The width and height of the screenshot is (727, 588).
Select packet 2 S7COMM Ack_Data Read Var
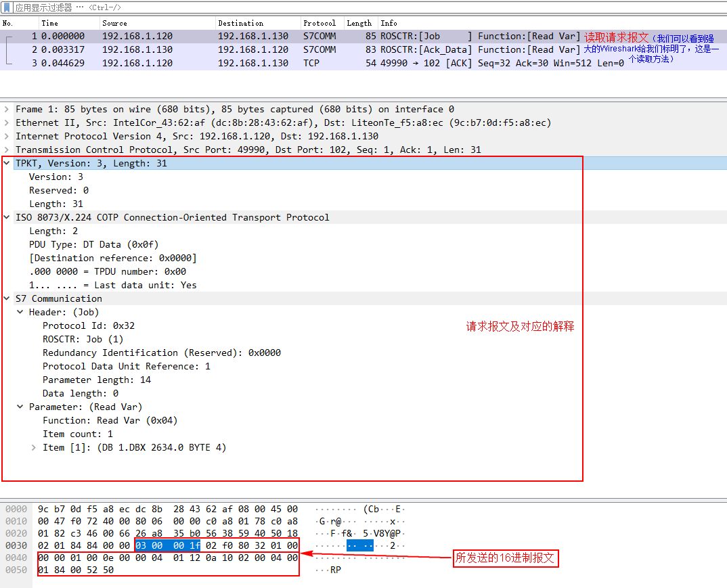tap(363, 49)
